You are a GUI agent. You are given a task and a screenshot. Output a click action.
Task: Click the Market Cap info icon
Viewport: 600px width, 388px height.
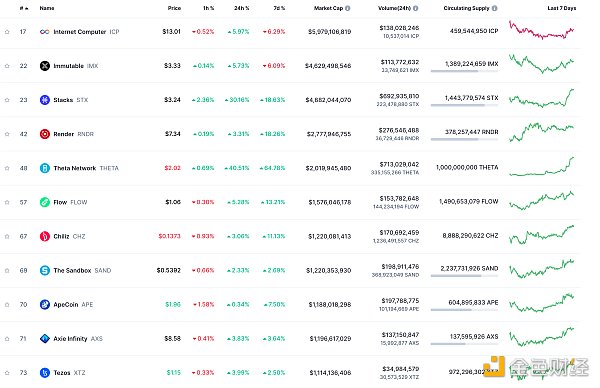coord(347,8)
